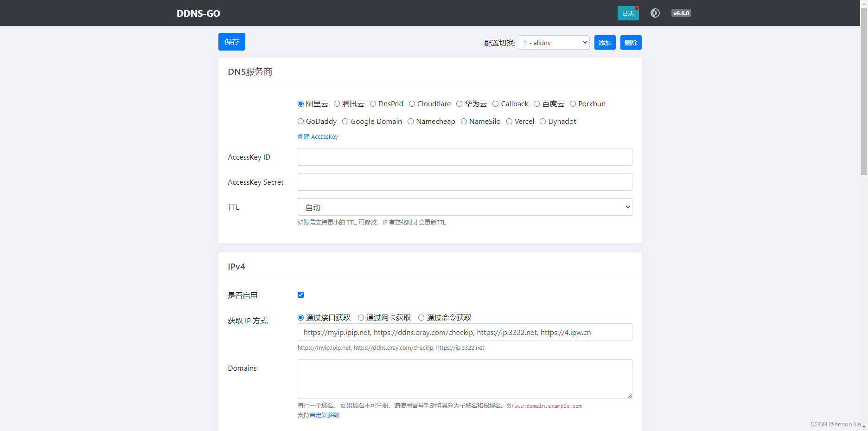Screen dimensions: 868x431
Task: Choose 通过命令获取 IP method
Action: coord(421,317)
